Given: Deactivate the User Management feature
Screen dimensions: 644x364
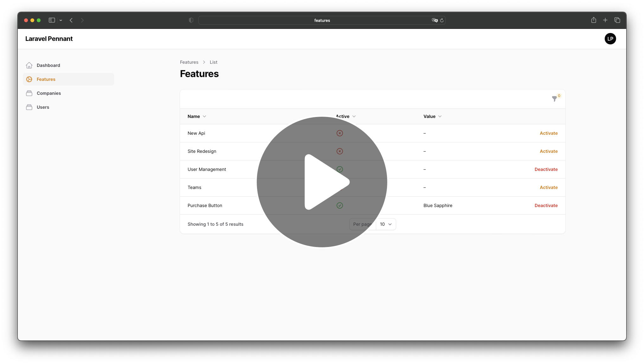Looking at the screenshot, I should click(x=546, y=169).
